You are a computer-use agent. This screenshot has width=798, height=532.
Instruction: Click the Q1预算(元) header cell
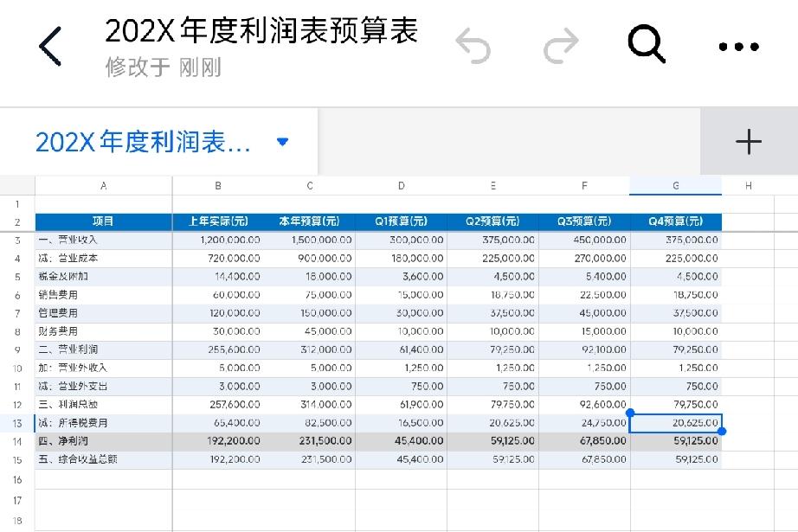[401, 221]
